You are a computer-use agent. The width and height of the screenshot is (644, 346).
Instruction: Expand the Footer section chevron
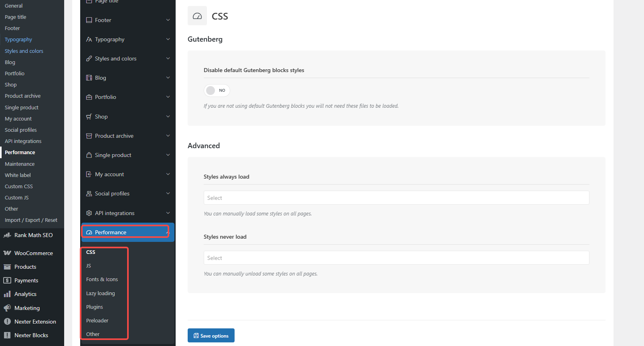click(168, 20)
